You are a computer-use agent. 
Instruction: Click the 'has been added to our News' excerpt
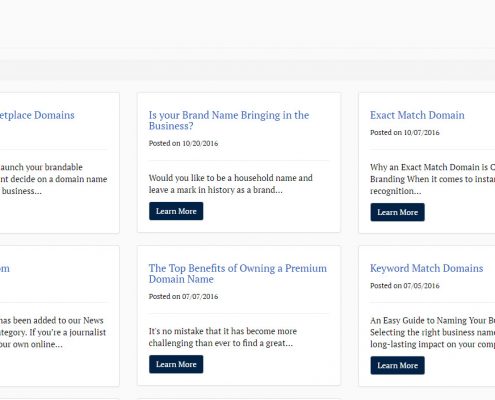click(53, 332)
